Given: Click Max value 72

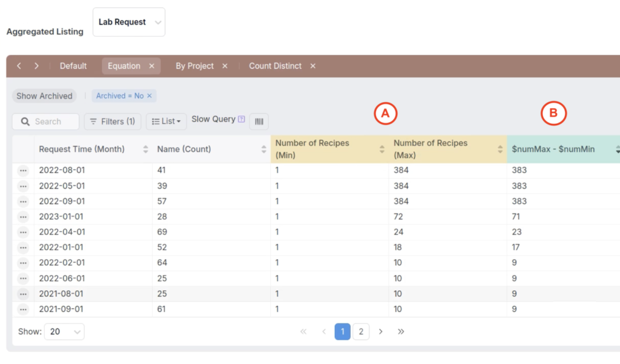Looking at the screenshot, I should pos(398,216).
